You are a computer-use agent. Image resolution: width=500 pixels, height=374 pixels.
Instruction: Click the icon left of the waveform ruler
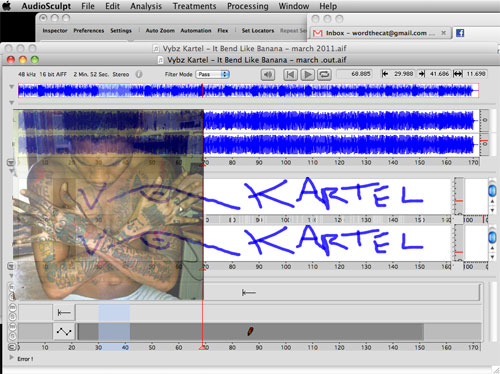11,163
